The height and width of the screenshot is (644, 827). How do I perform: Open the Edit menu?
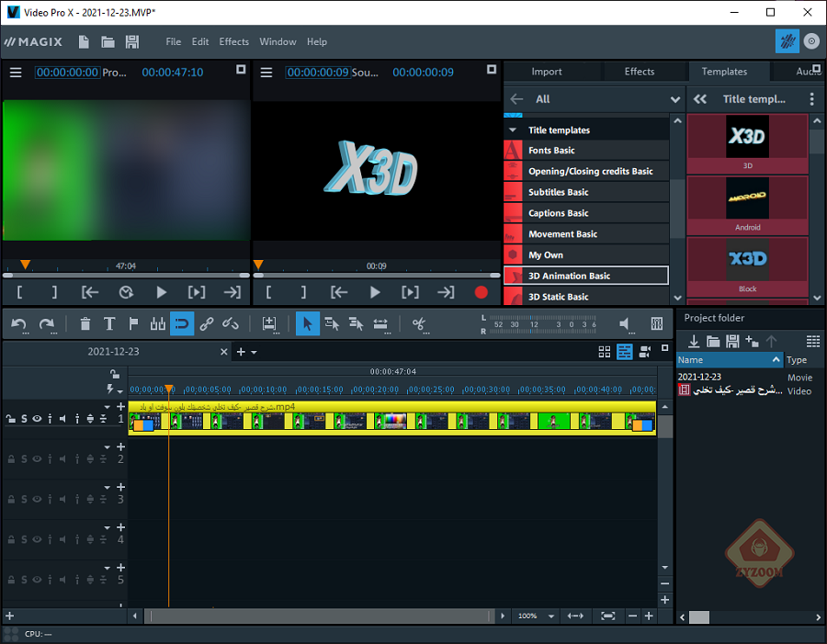[x=200, y=41]
